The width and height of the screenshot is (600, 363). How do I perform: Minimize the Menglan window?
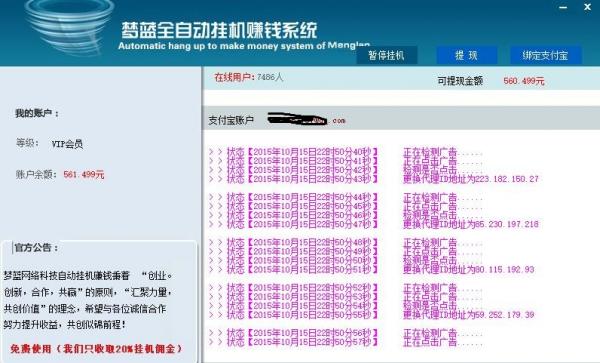[563, 7]
